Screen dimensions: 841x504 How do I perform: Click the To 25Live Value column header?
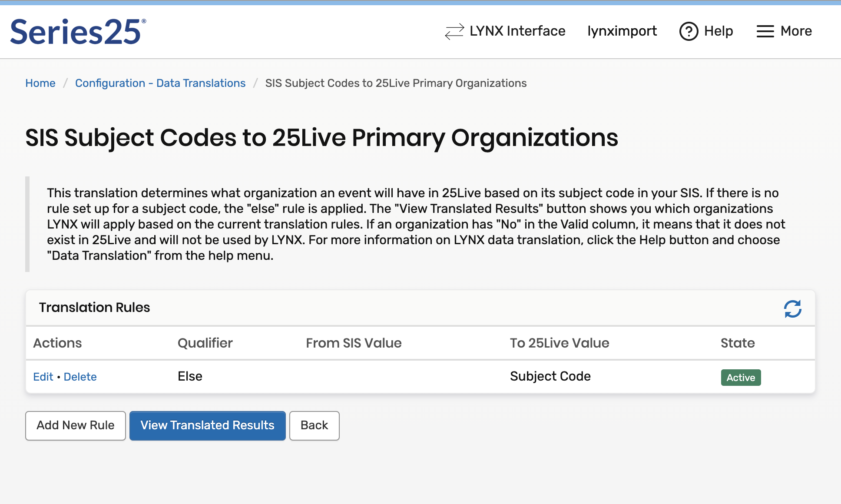click(559, 343)
